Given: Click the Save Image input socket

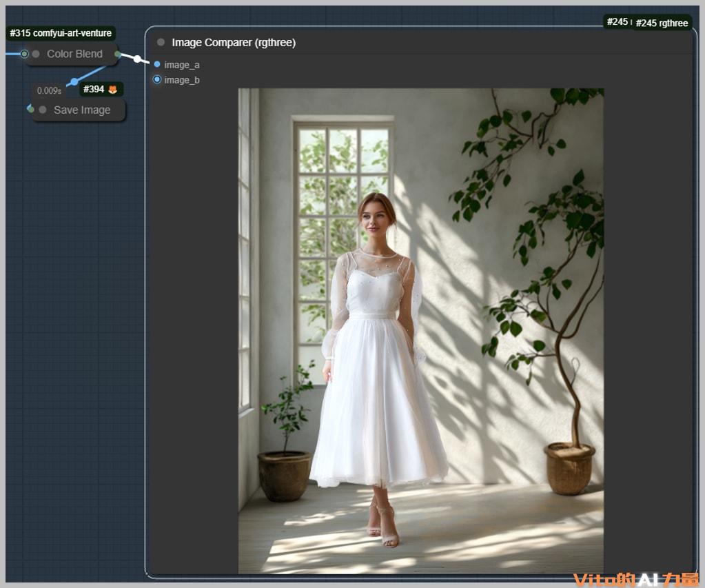Looking at the screenshot, I should 30,109.
